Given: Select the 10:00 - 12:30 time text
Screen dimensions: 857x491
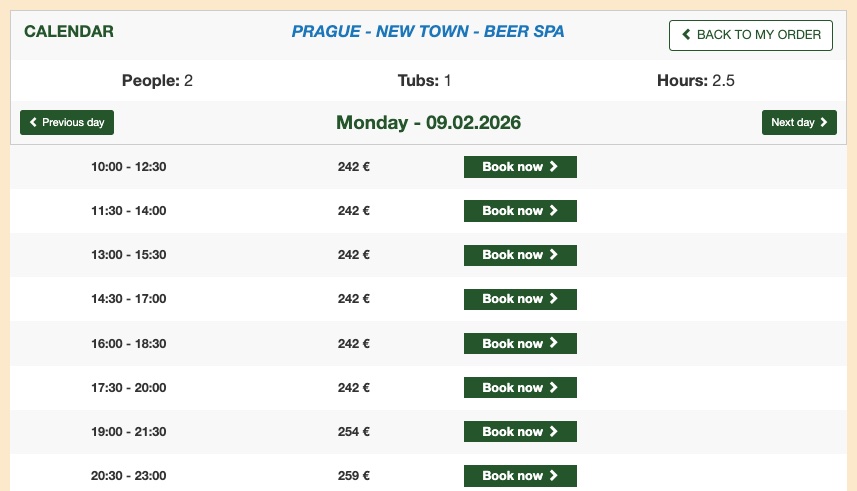Looking at the screenshot, I should tap(128, 167).
